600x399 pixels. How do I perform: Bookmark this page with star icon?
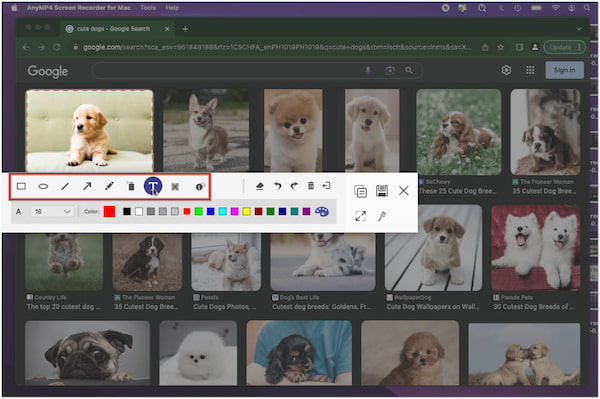click(501, 47)
